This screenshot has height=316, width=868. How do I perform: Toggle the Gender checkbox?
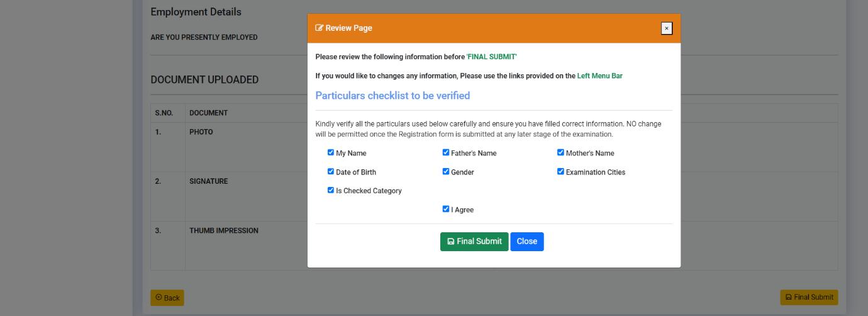click(x=446, y=171)
